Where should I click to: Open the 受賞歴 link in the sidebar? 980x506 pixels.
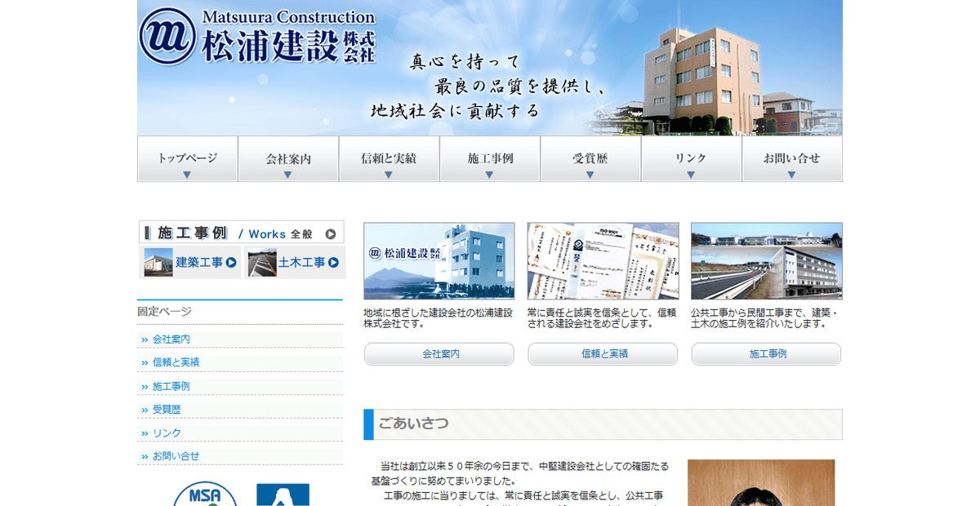(166, 409)
